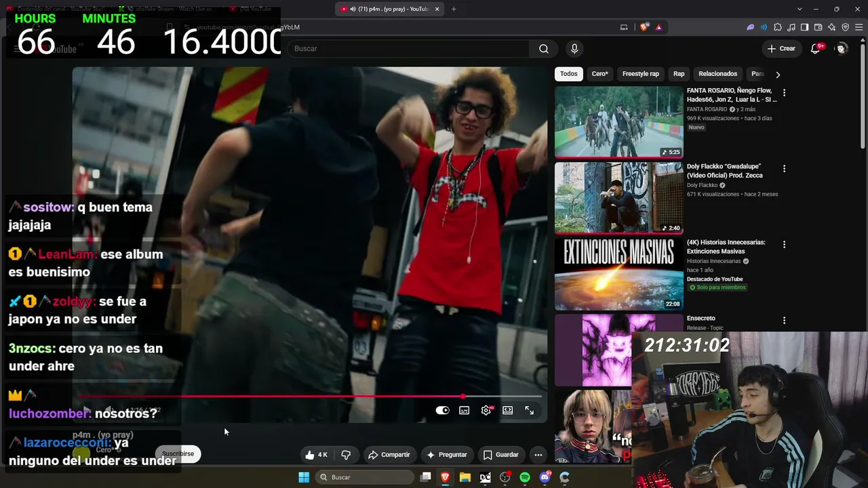Click the cast screen icon in address bar
Viewport: 868px width, 488px height.
[x=624, y=27]
